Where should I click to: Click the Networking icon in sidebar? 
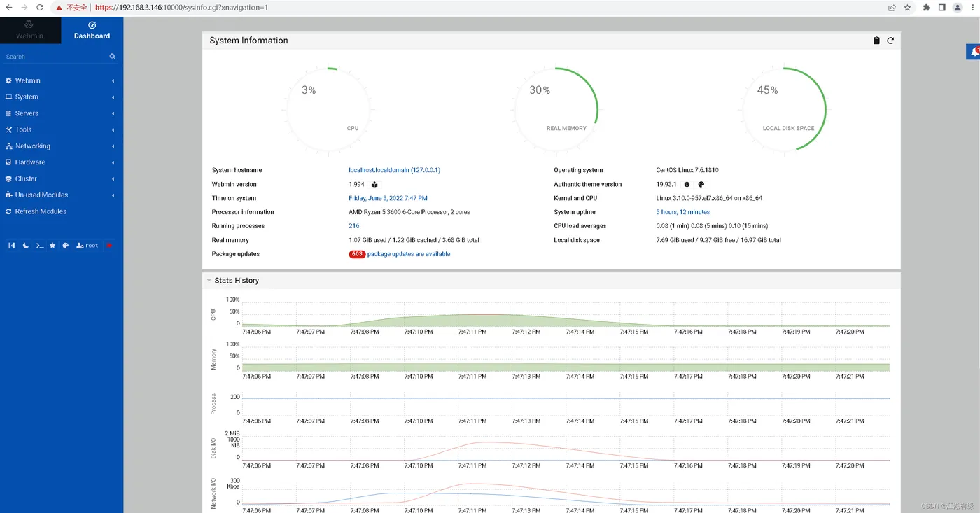[x=9, y=146]
